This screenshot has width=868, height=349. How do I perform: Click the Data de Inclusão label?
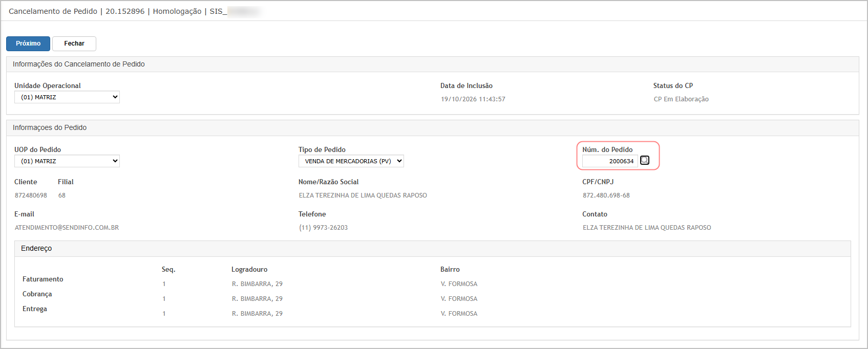467,86
